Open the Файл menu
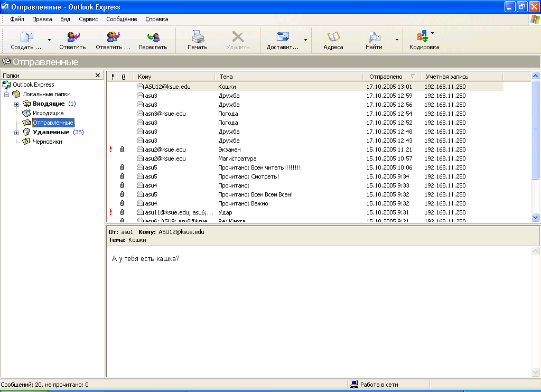Image resolution: width=541 pixels, height=392 pixels. tap(17, 19)
